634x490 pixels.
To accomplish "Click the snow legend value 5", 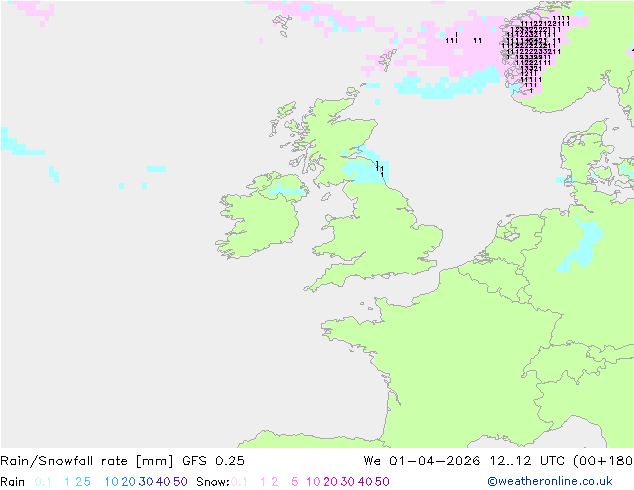I will click(295, 482).
